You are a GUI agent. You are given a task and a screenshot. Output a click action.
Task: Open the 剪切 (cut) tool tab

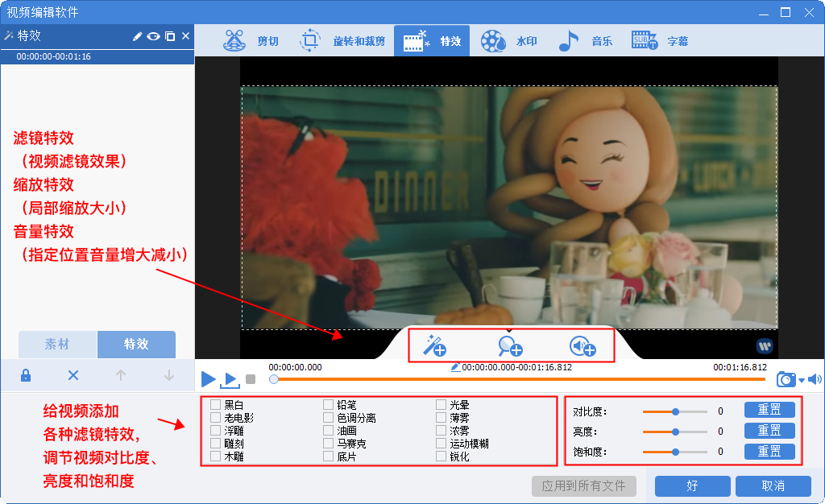251,41
